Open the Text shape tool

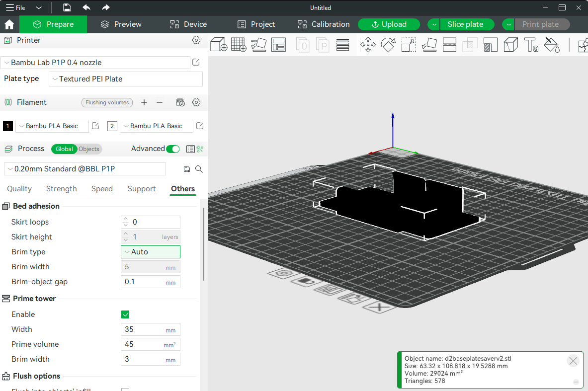click(x=531, y=45)
